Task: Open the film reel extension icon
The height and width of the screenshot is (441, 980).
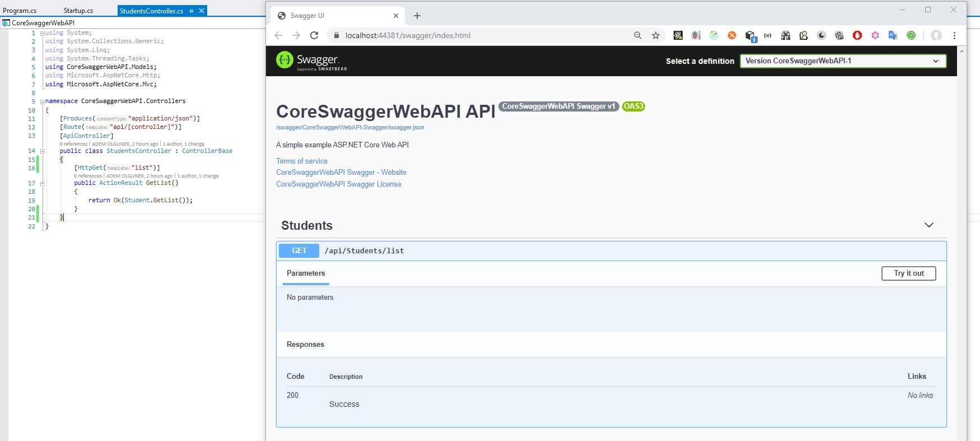Action: [839, 35]
